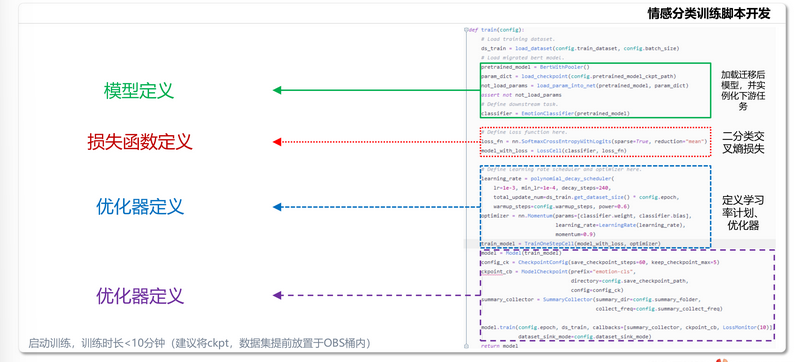
Task: Click the line dataset_sink_mode=config.dataset_sink_mode)
Action: coord(585,337)
